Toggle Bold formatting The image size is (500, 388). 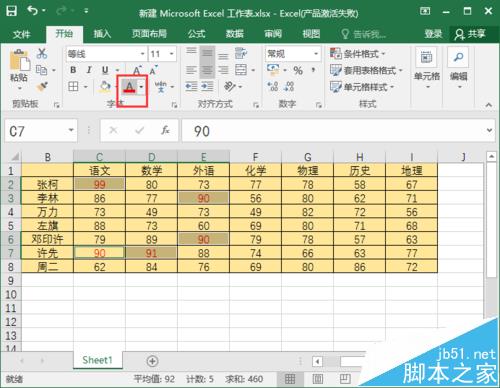(73, 70)
